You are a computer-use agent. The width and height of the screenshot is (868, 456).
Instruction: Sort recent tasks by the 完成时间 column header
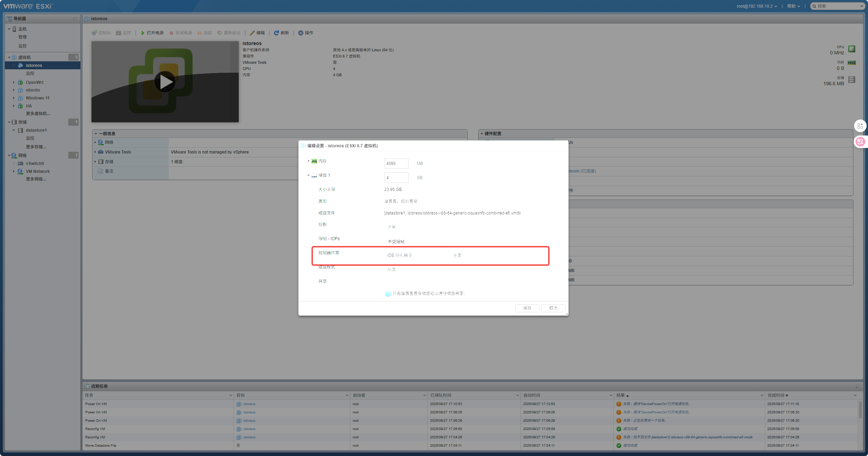point(811,395)
